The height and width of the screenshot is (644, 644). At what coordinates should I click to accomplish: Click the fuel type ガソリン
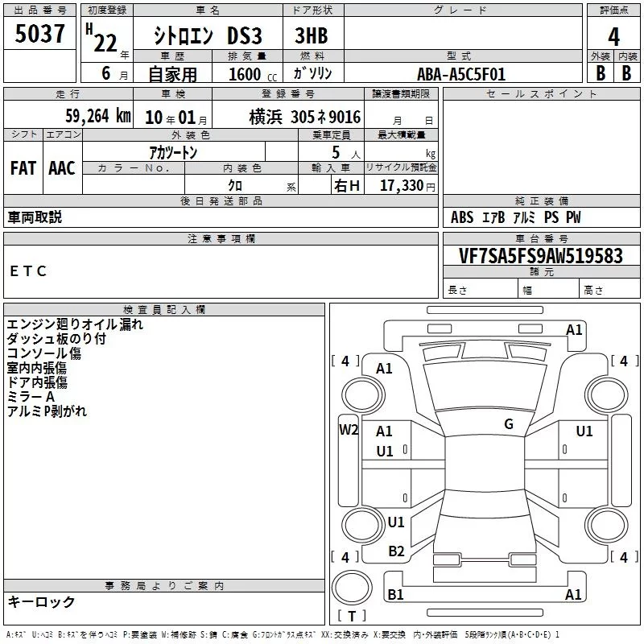pos(312,73)
